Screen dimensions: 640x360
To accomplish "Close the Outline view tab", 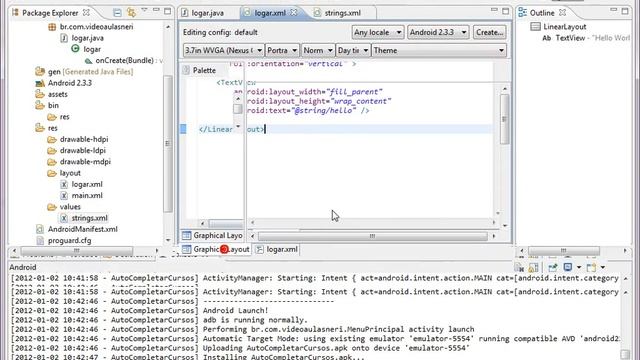I will tap(562, 13).
